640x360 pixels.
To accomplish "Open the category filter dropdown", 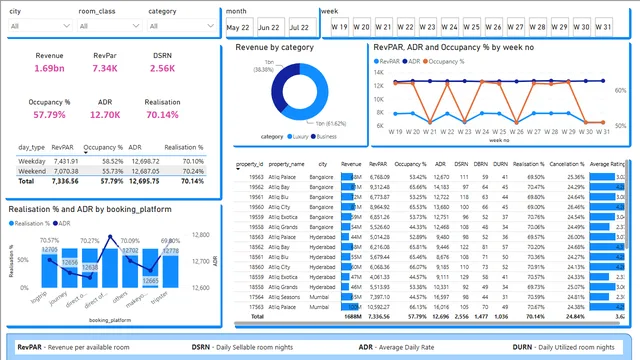I will coord(182,26).
